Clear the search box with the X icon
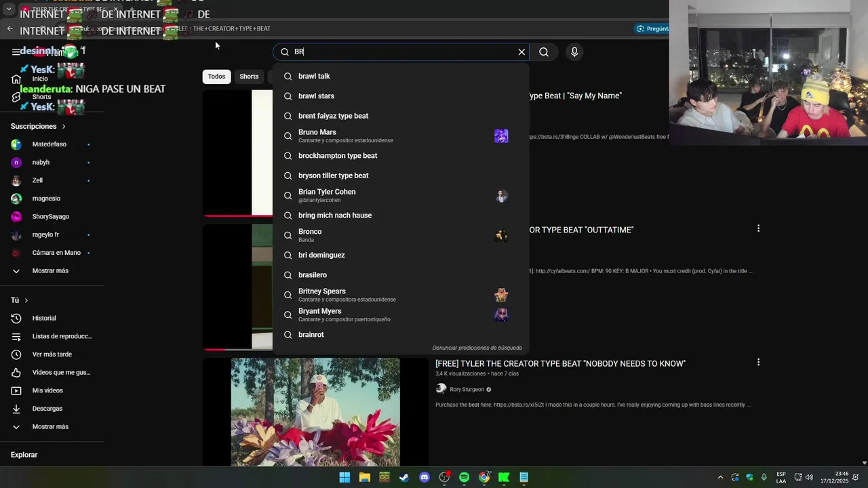 coord(521,52)
